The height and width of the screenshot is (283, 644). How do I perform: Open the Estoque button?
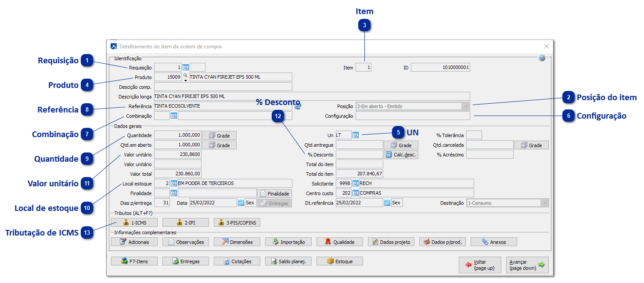tap(340, 261)
